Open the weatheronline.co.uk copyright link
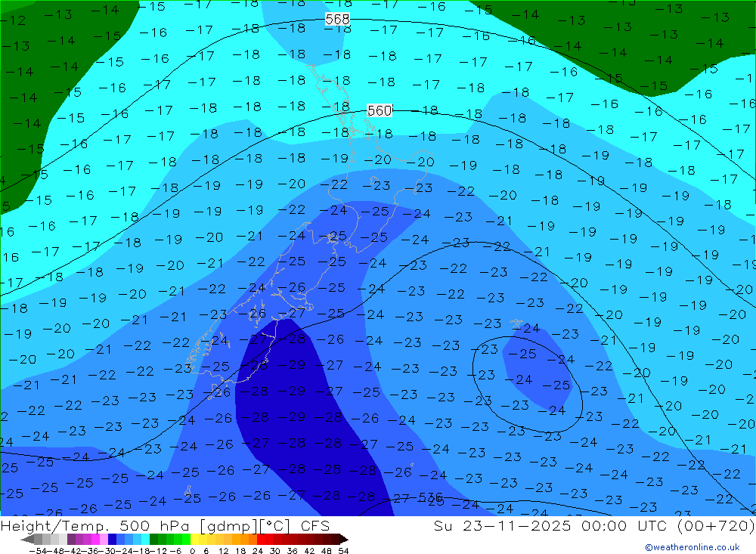This screenshot has height=554, width=756. [x=692, y=547]
